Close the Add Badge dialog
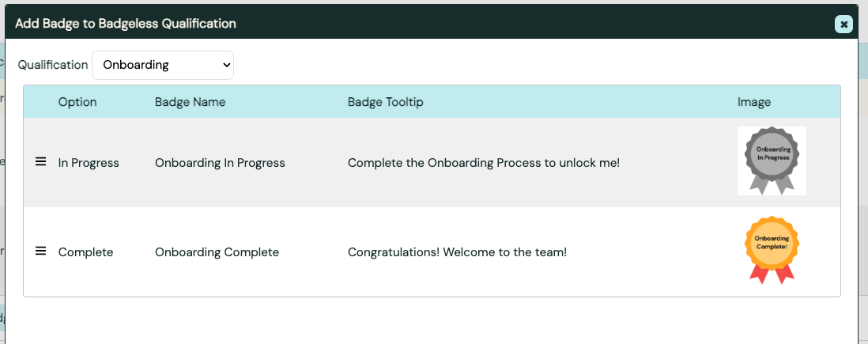The height and width of the screenshot is (344, 868). [x=843, y=24]
